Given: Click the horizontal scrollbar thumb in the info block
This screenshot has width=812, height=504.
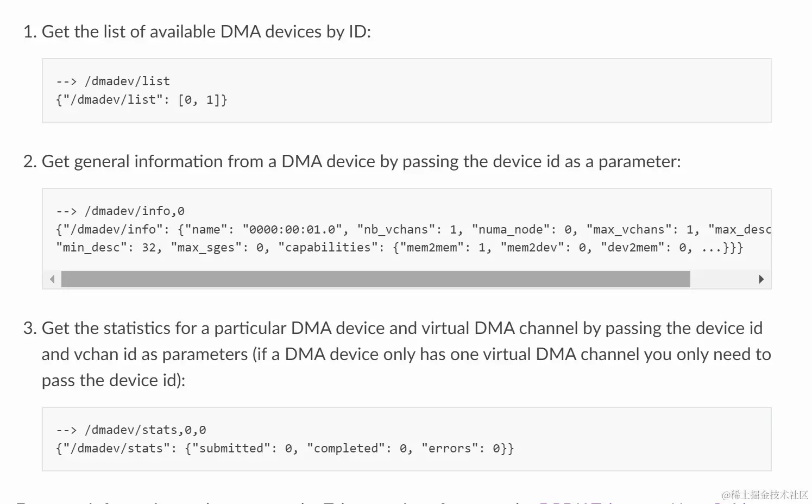Looking at the screenshot, I should (x=375, y=279).
